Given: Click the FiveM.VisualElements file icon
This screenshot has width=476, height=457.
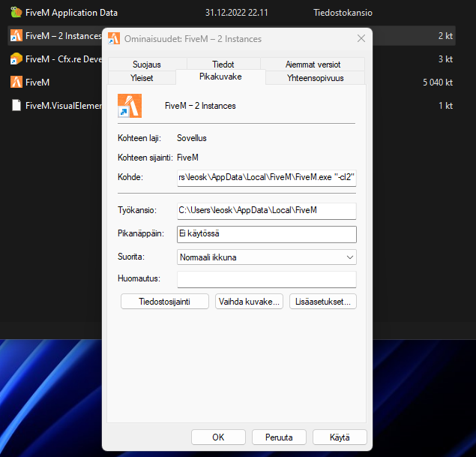Looking at the screenshot, I should pyautogui.click(x=16, y=105).
